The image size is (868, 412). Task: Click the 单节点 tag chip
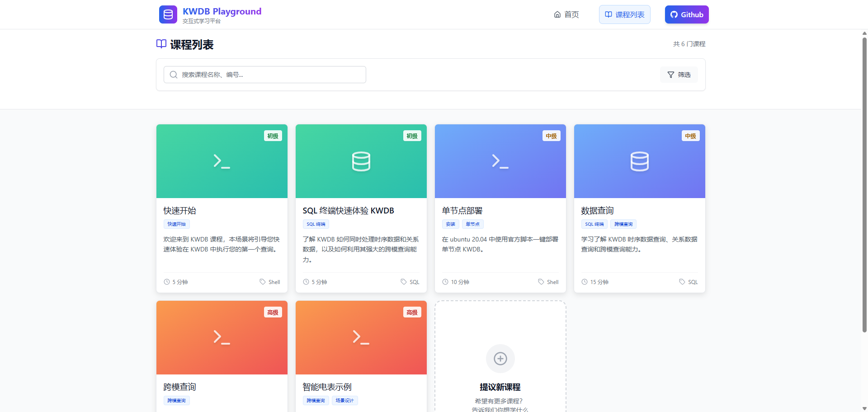click(x=473, y=224)
